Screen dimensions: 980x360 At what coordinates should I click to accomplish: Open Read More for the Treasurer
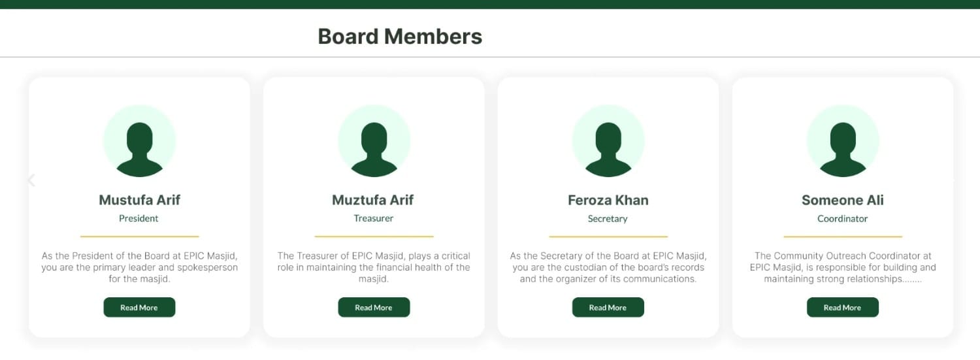click(374, 307)
